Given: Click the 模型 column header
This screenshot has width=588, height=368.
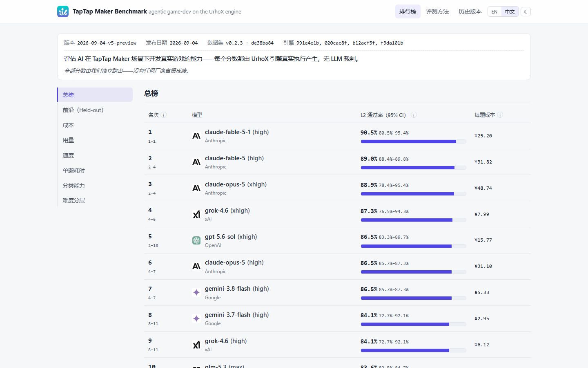Looking at the screenshot, I should (x=197, y=115).
